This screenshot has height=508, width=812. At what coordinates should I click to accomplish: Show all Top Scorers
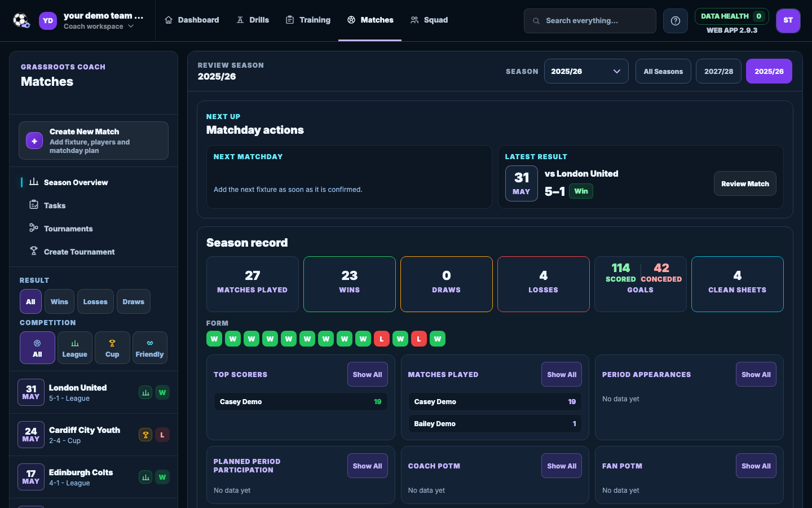pyautogui.click(x=367, y=374)
